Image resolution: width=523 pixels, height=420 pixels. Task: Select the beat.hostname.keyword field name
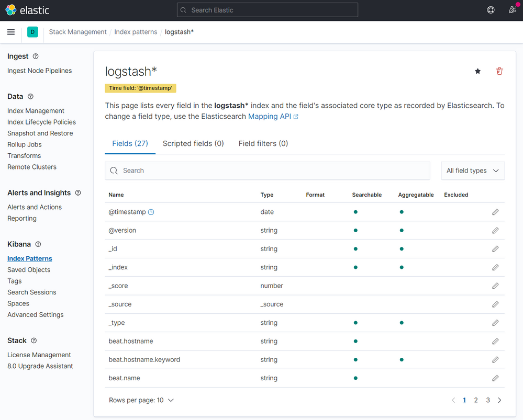(x=144, y=360)
